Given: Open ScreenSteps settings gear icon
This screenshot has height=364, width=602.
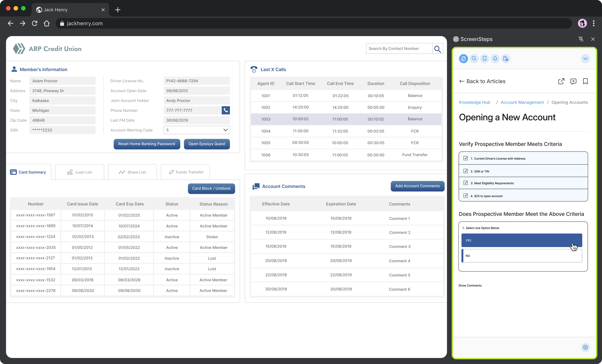Looking at the screenshot, I should tap(585, 347).
